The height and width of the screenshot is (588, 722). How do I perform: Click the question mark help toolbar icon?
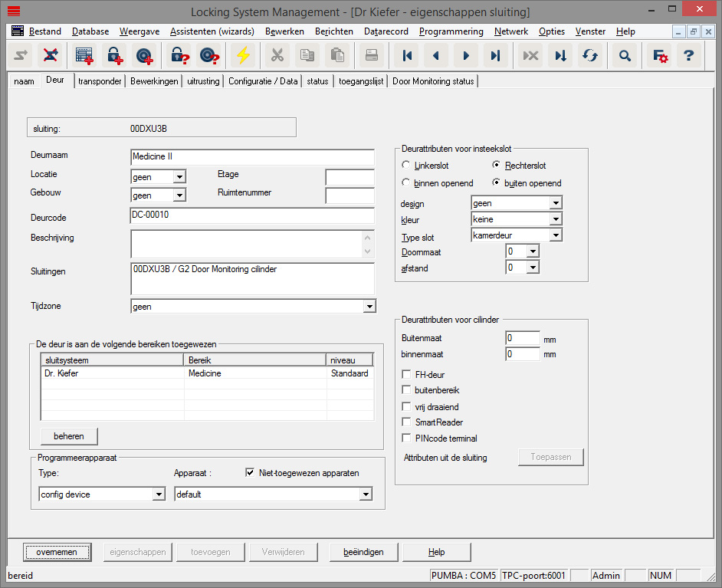click(688, 55)
